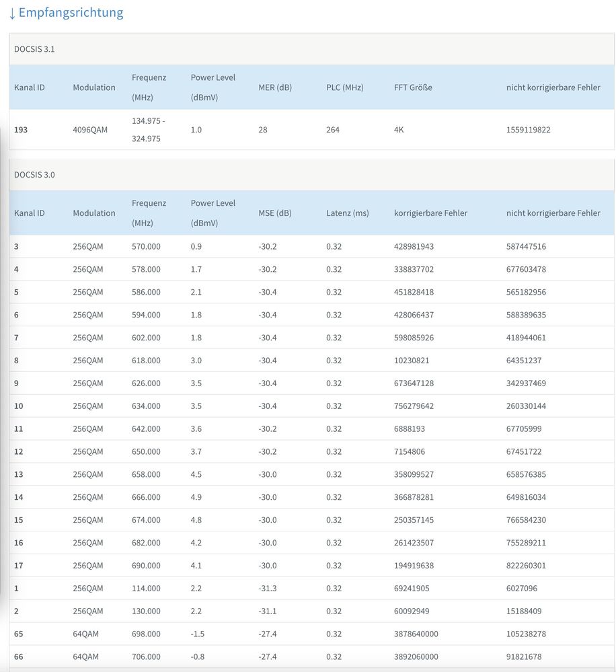Viewport: 616px width, 672px height.
Task: Click frequency 570.000 in channel 3 row
Action: point(146,247)
